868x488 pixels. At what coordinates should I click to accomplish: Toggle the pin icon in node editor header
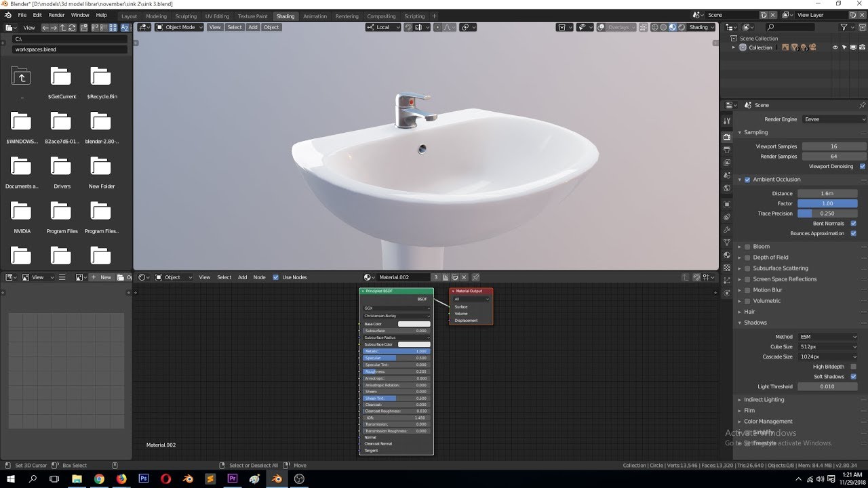point(475,277)
